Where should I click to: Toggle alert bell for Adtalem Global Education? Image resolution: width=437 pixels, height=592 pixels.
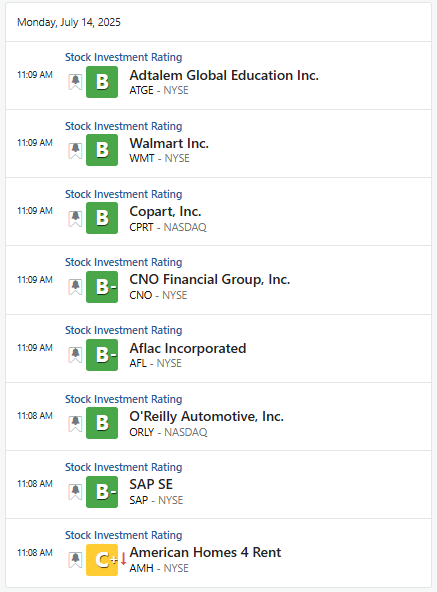point(75,82)
